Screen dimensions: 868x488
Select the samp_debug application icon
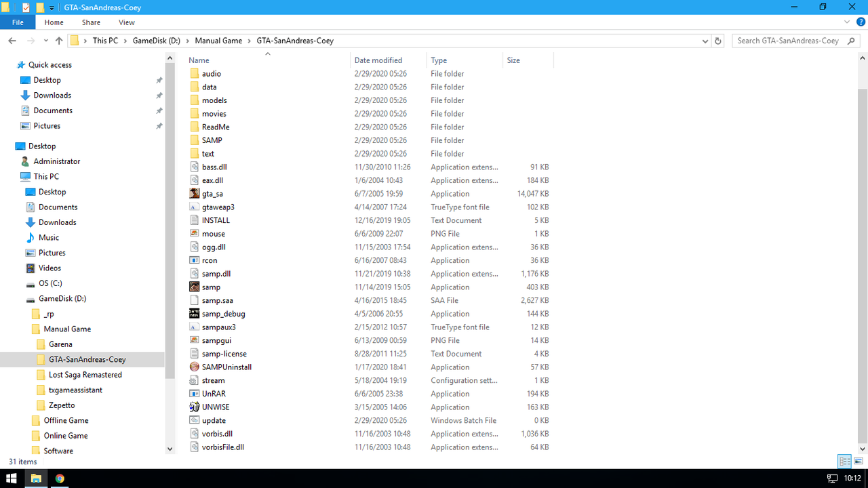tap(195, 314)
